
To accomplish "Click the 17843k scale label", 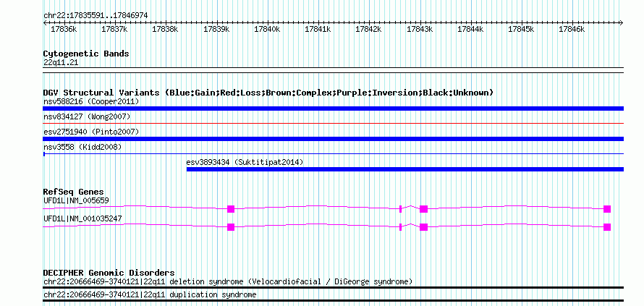I will coord(420,29).
